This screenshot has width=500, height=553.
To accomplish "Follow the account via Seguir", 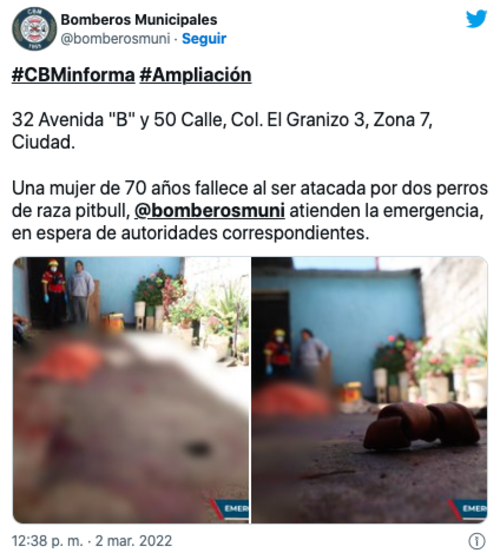I will (204, 38).
